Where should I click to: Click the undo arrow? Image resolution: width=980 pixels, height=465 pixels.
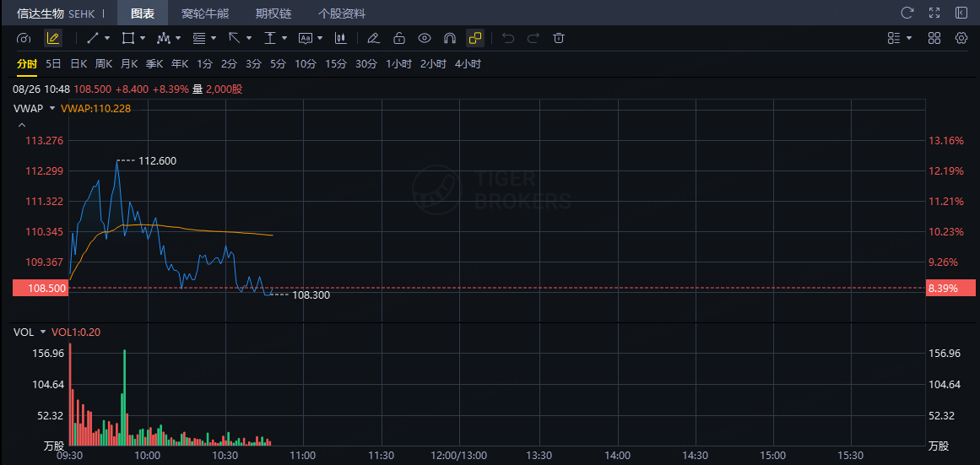(508, 39)
